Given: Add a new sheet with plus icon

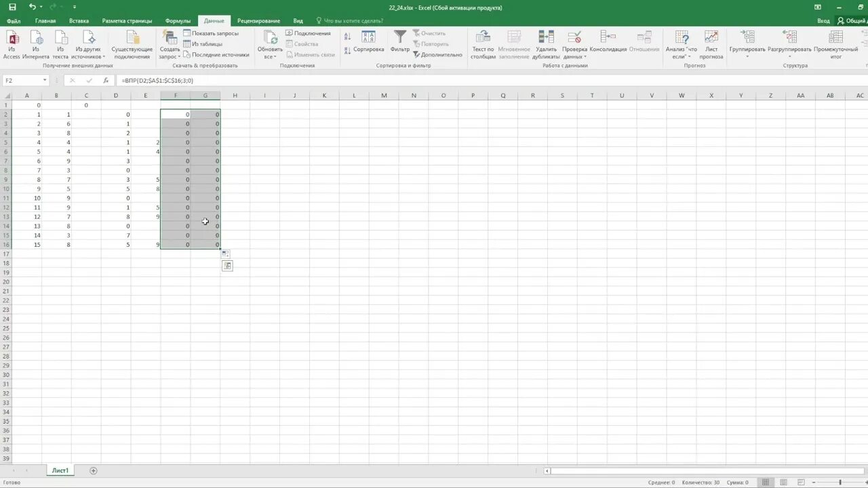Looking at the screenshot, I should 94,470.
